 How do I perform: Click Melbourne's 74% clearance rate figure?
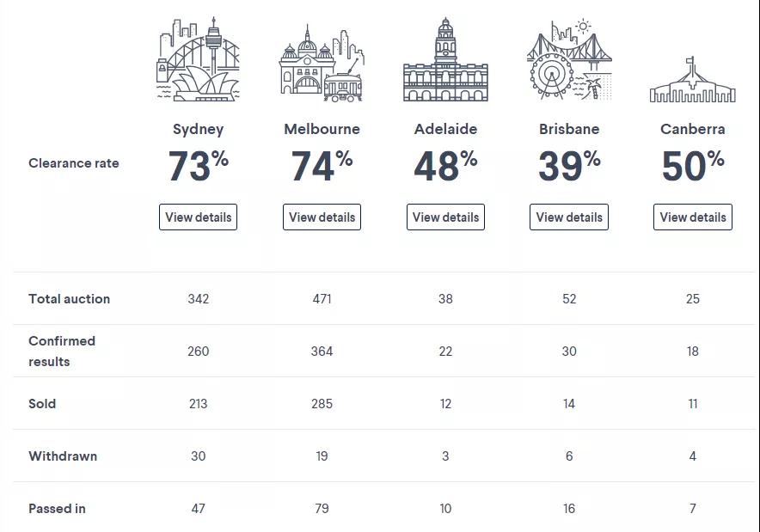322,166
